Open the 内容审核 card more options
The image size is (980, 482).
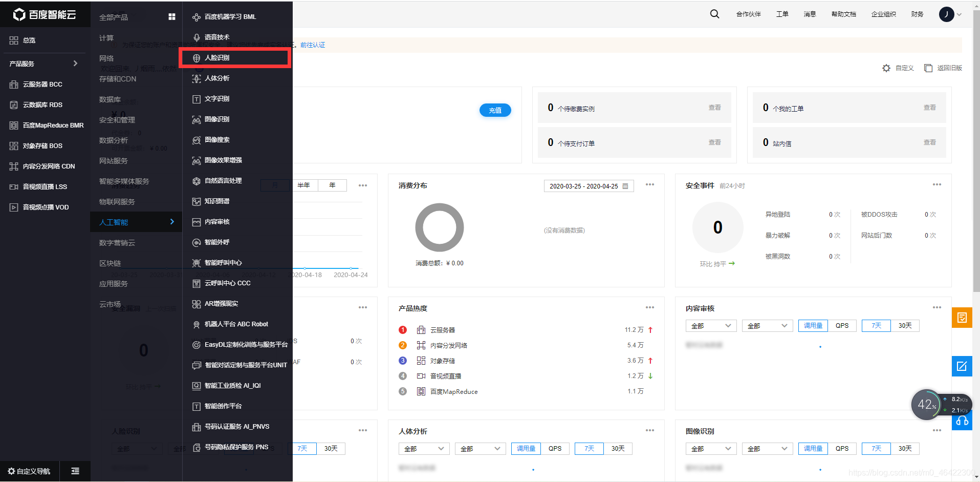pos(937,307)
